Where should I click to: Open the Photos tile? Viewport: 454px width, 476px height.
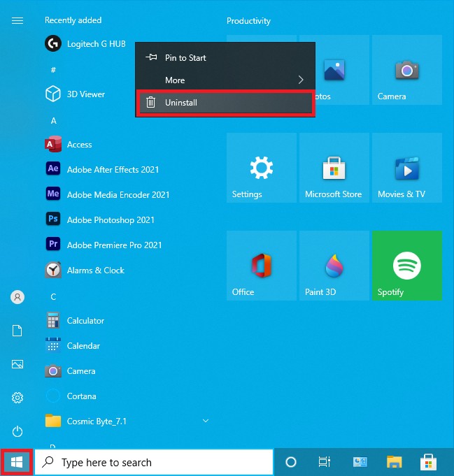[x=343, y=70]
